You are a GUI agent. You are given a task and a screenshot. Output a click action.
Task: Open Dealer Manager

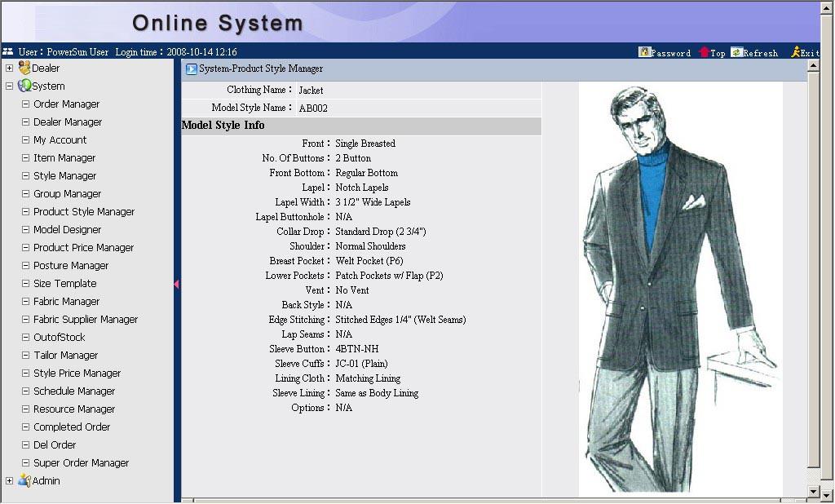coord(68,122)
